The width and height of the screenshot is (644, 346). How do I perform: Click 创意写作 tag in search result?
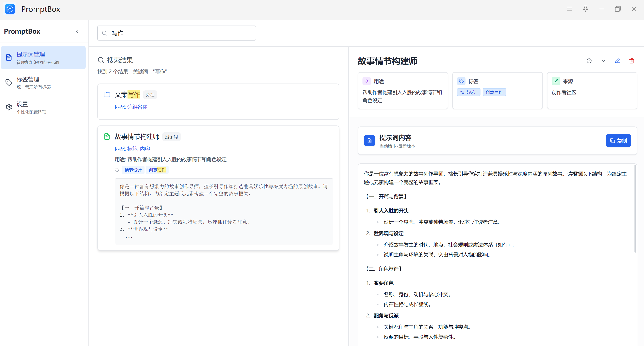(157, 170)
